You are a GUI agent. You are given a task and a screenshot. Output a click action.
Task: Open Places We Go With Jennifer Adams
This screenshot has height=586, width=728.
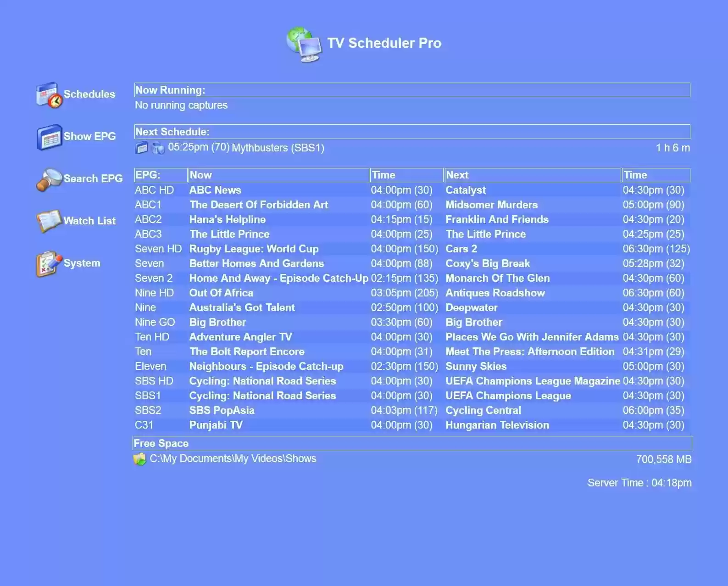(532, 337)
